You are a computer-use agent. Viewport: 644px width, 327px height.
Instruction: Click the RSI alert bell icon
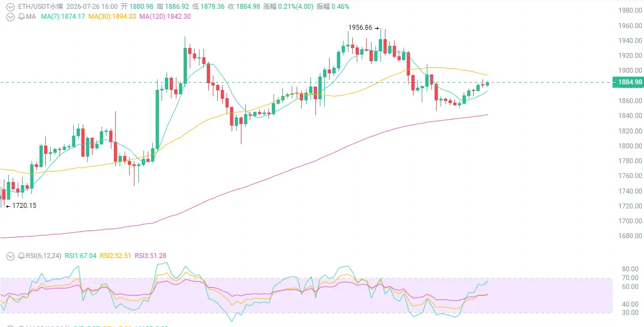pos(21,256)
